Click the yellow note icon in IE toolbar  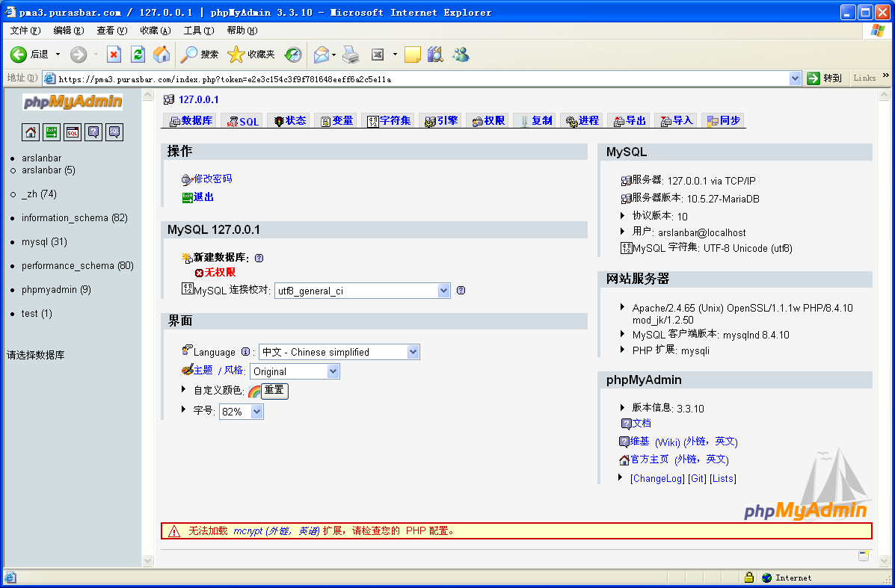point(412,55)
